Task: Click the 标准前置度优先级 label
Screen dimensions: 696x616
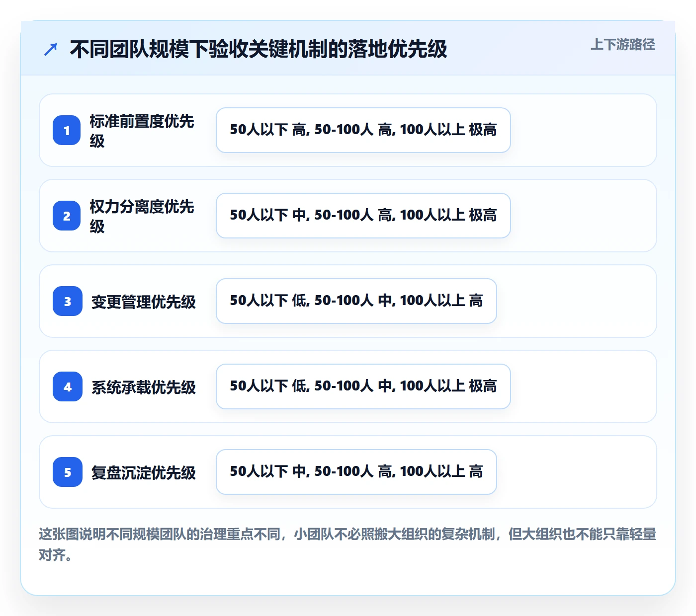Action: [142, 131]
